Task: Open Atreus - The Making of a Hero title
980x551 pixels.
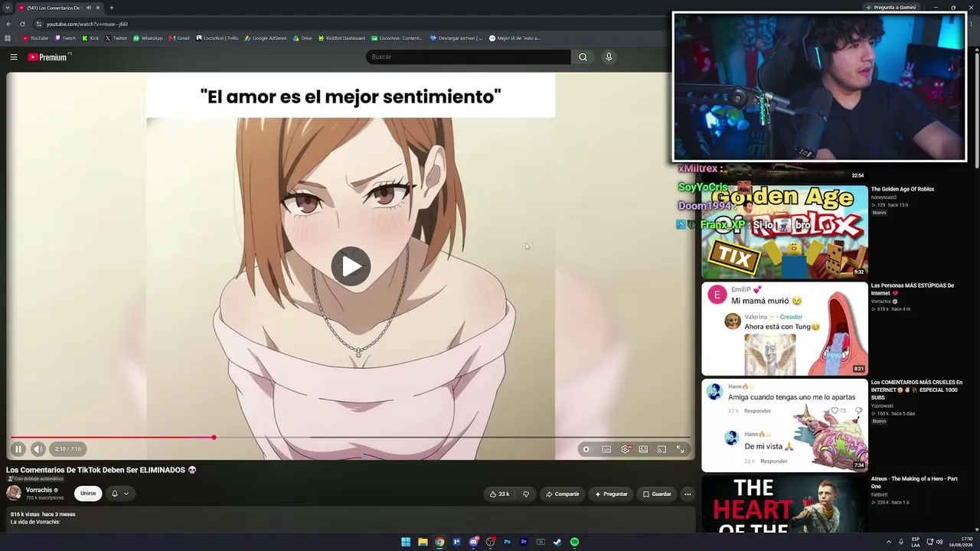Action: coord(914,482)
